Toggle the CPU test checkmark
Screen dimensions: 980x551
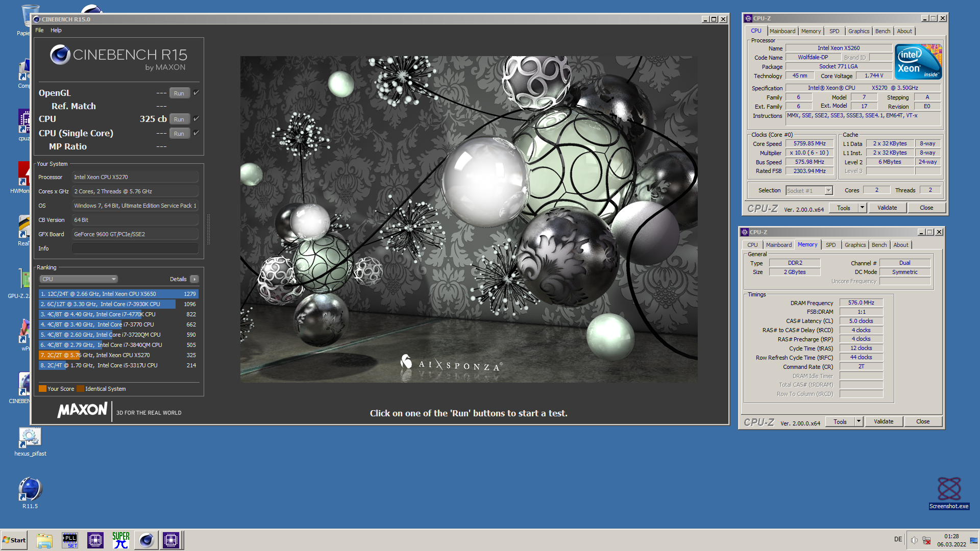coord(196,119)
